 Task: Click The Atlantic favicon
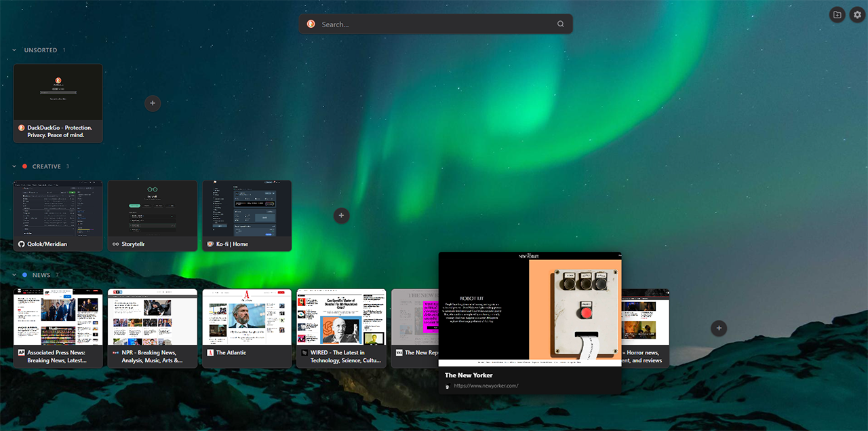click(x=210, y=353)
